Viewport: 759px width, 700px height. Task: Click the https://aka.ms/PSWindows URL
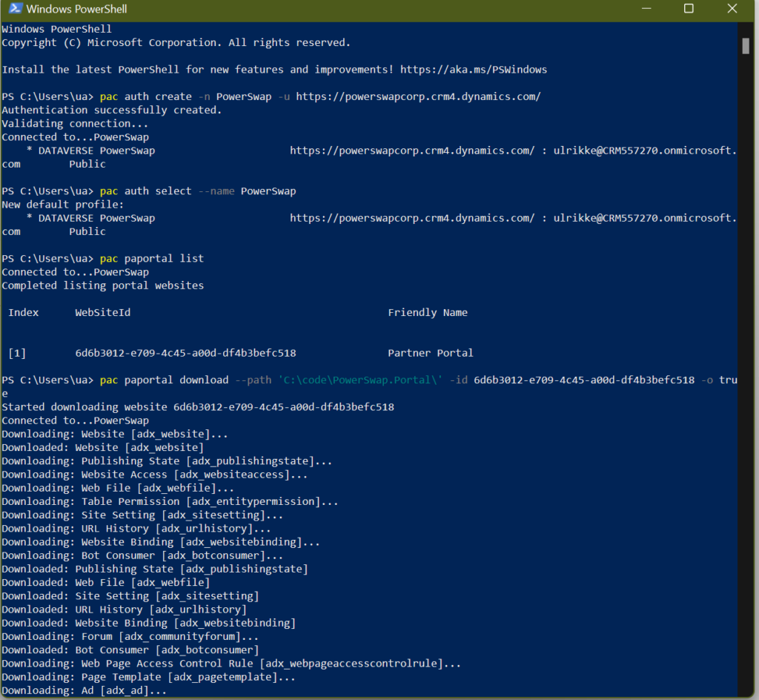pyautogui.click(x=474, y=70)
